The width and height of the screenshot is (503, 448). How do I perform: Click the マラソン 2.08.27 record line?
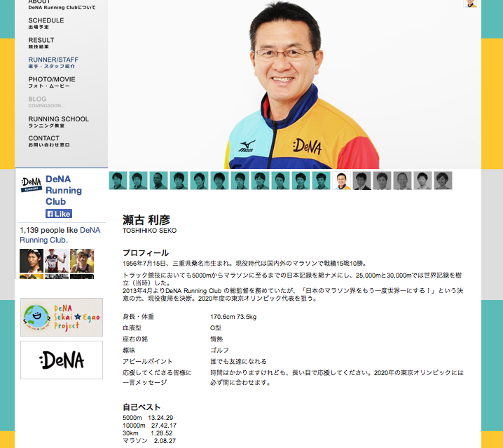tap(149, 441)
